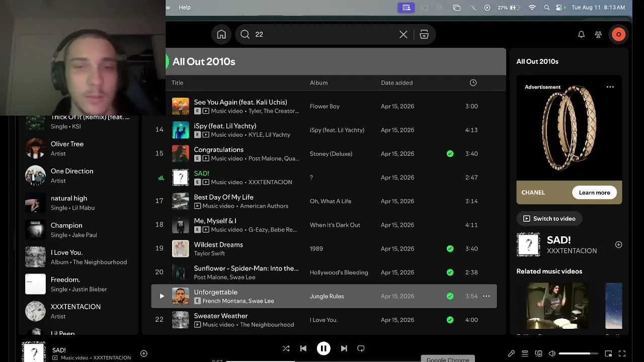The width and height of the screenshot is (644, 362).
Task: Click the Me, Myself & I song title
Action: click(x=215, y=221)
